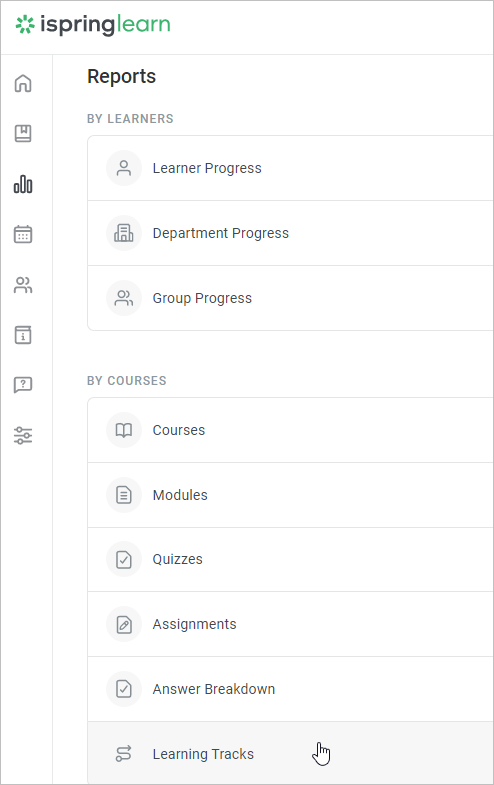The image size is (494, 785).
Task: Open the Assignments report
Action: 290,624
